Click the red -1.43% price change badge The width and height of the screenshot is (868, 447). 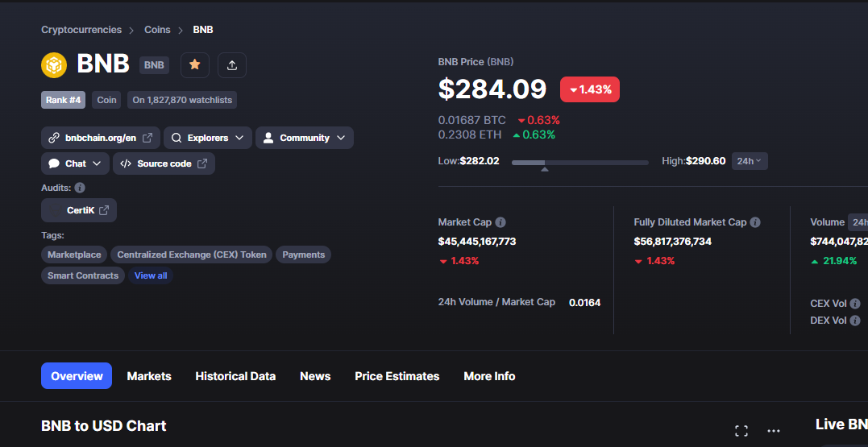pyautogui.click(x=590, y=89)
